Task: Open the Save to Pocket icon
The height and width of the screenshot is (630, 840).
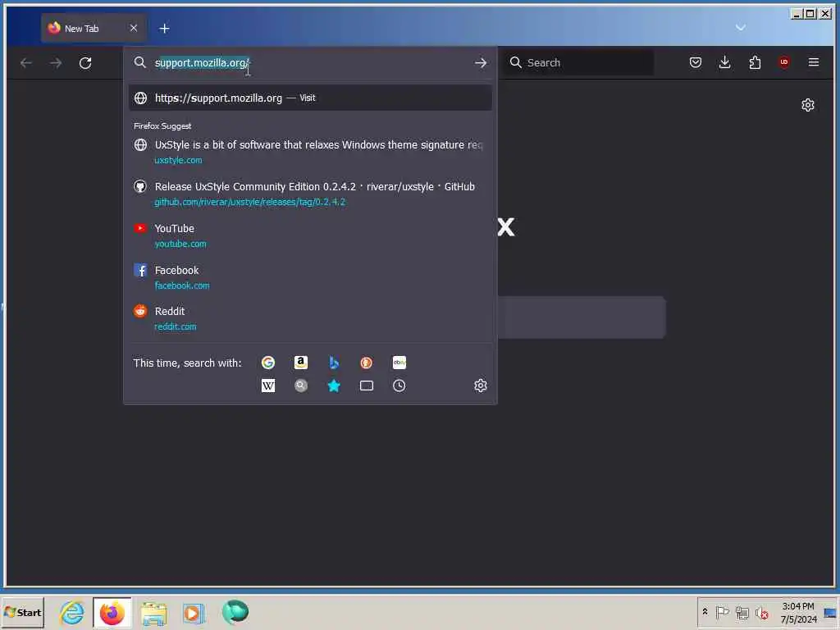Action: [x=696, y=62]
